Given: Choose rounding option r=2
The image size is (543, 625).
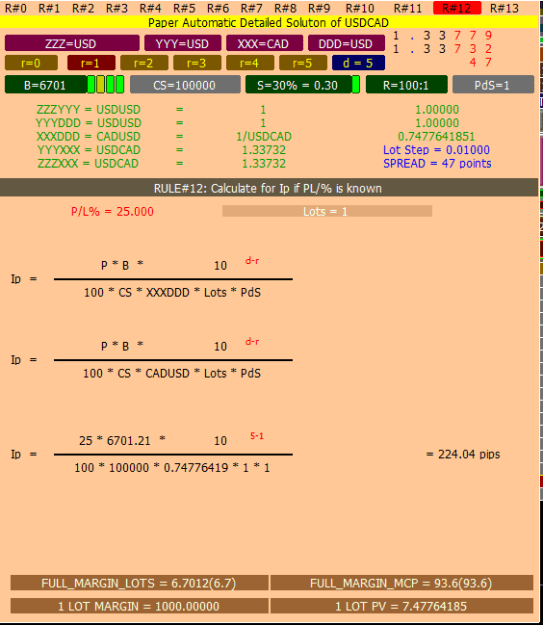Looking at the screenshot, I should click(144, 63).
